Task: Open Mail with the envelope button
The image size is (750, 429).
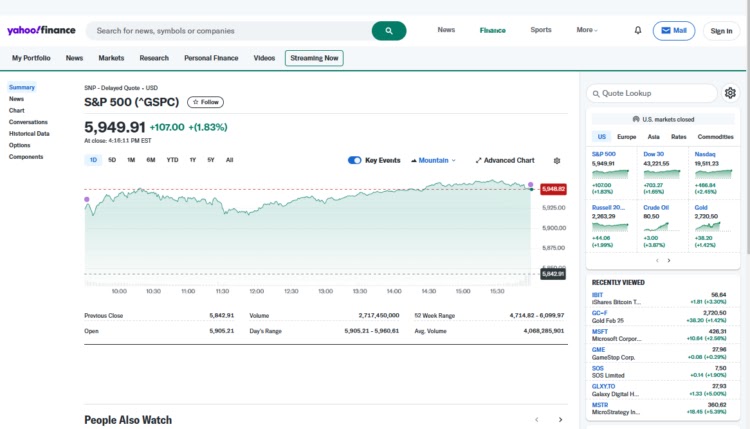Action: (x=673, y=31)
